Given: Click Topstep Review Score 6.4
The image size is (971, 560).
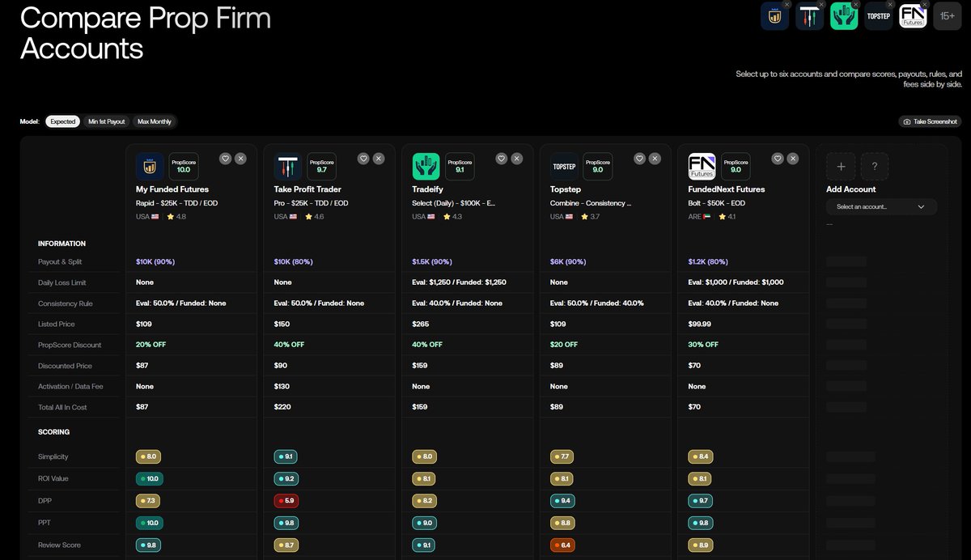Looking at the screenshot, I should coord(562,545).
